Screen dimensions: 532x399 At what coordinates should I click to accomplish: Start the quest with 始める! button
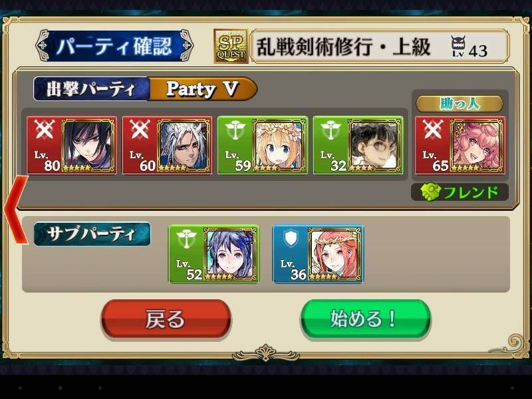(x=365, y=319)
